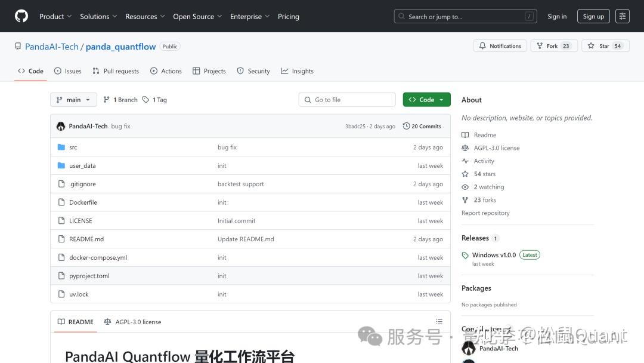Open the pyproject.toml file
Viewport: 644px width, 363px height.
pyautogui.click(x=89, y=276)
